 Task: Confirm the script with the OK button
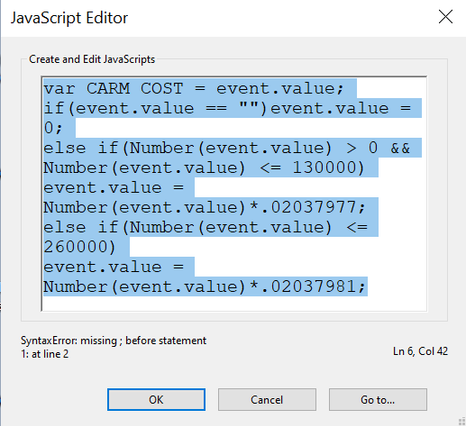pos(156,399)
